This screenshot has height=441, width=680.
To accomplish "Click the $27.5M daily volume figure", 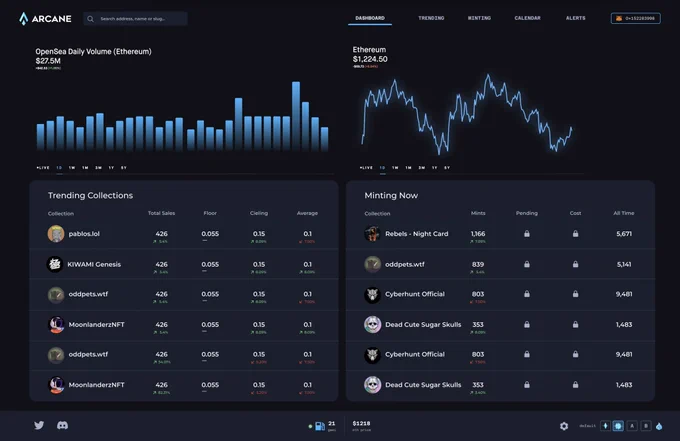I will (x=48, y=61).
